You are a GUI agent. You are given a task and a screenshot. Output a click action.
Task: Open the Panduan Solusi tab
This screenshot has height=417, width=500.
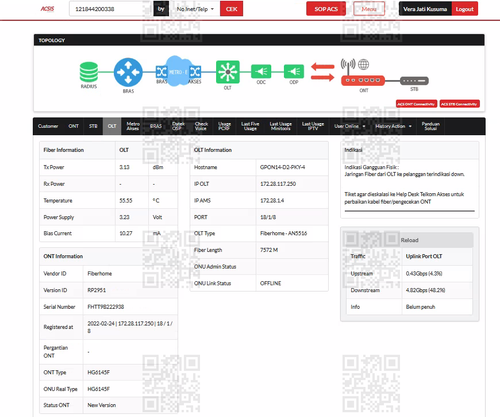click(431, 126)
